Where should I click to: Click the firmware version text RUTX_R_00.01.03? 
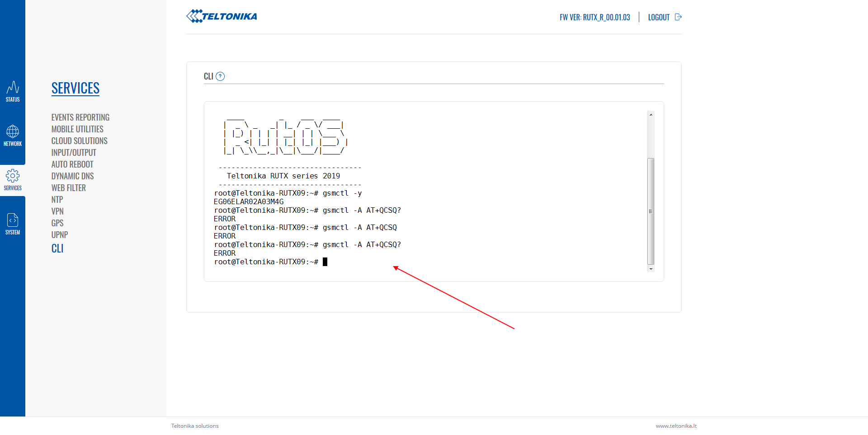click(x=606, y=17)
